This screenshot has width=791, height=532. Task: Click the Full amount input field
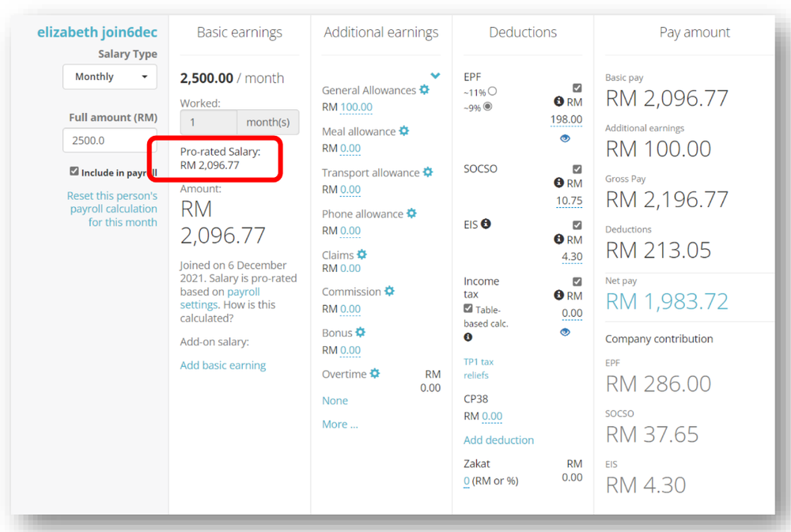(109, 140)
